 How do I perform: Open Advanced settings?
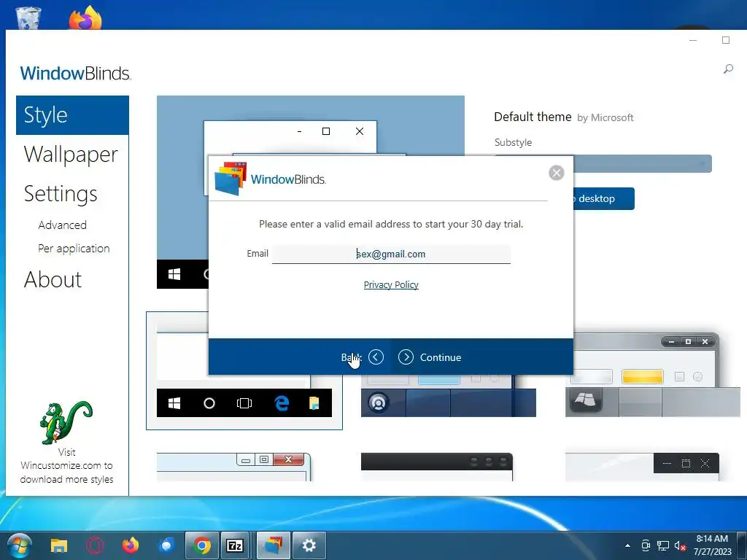pos(63,225)
